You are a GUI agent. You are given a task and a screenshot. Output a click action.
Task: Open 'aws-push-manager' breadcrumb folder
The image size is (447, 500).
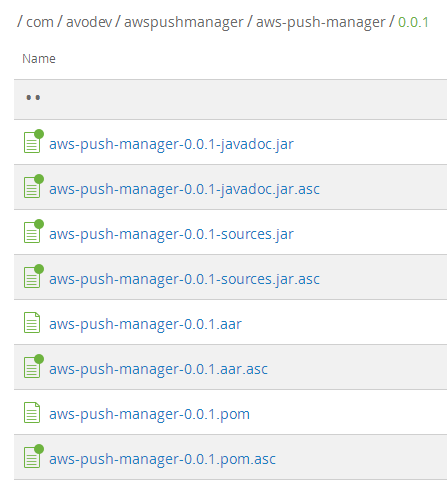(320, 23)
